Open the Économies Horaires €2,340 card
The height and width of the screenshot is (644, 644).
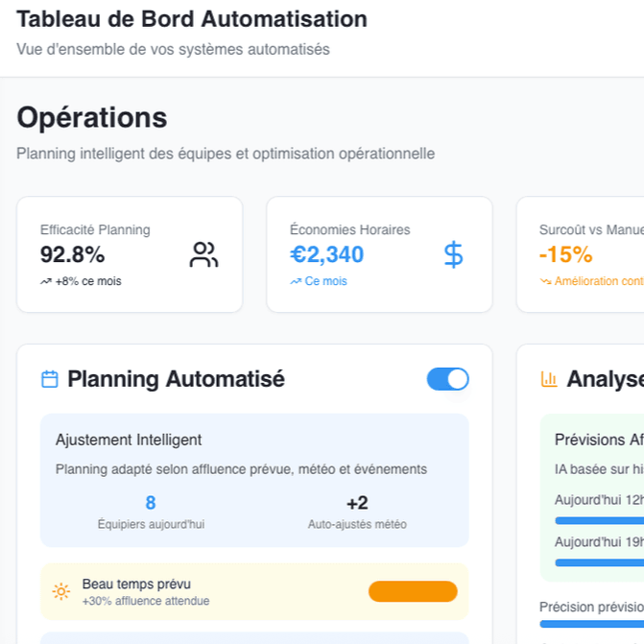[x=379, y=254]
